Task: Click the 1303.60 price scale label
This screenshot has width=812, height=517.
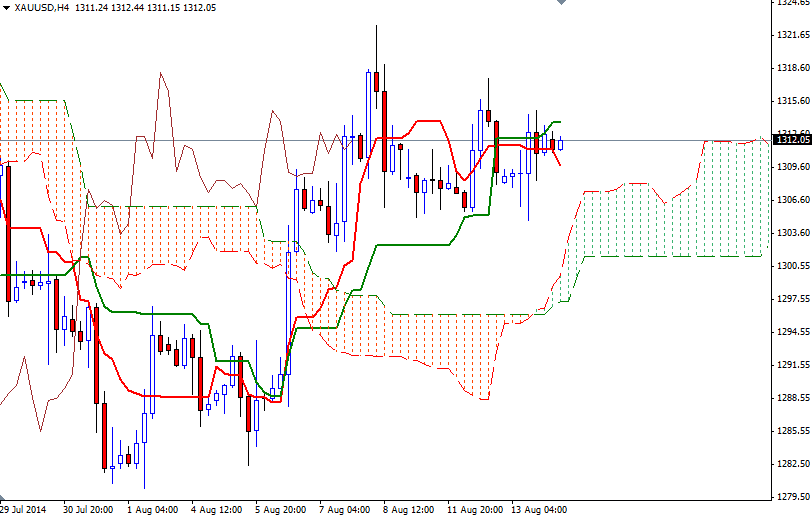Action: point(793,233)
